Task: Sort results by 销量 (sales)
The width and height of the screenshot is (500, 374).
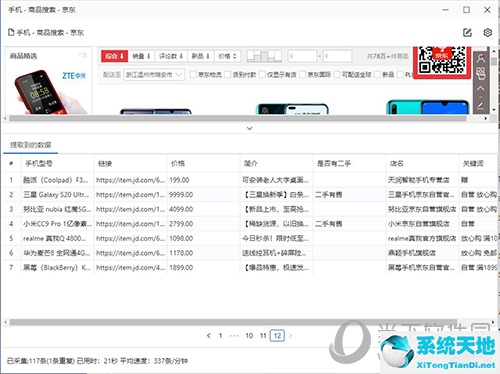Action: (141, 56)
